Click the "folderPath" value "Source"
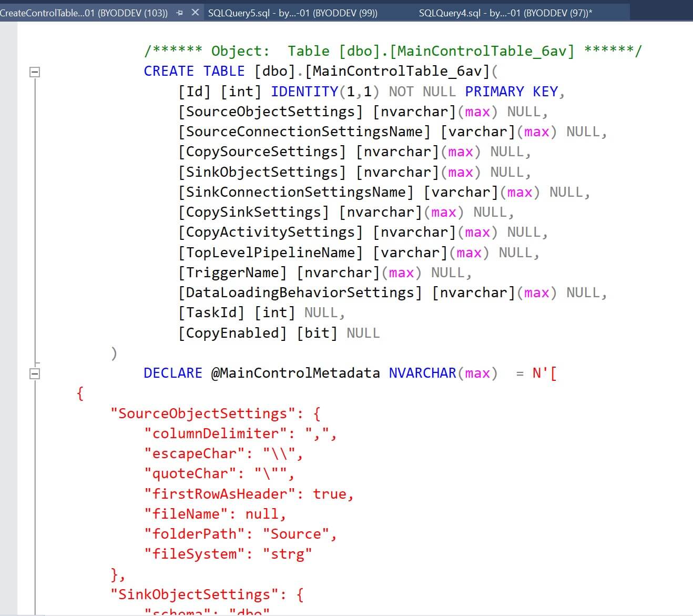This screenshot has height=616, width=693. 295,534
